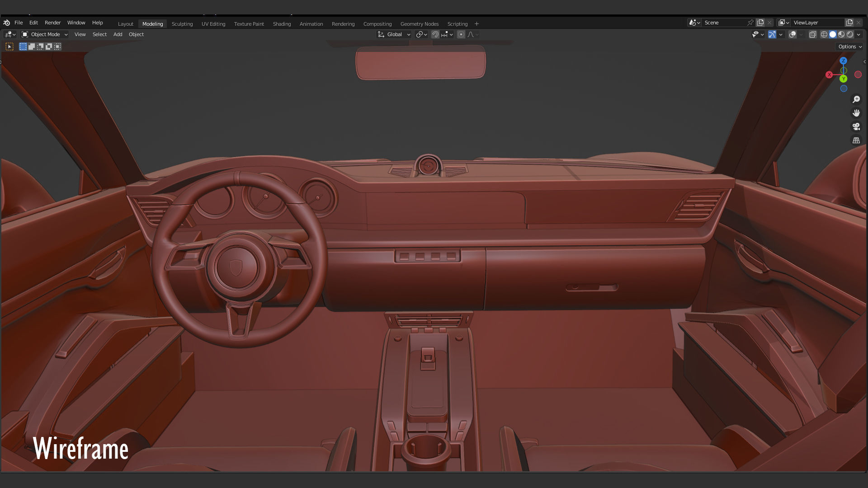Set selection mode to invert
This screenshot has width=868, height=488.
click(x=49, y=47)
